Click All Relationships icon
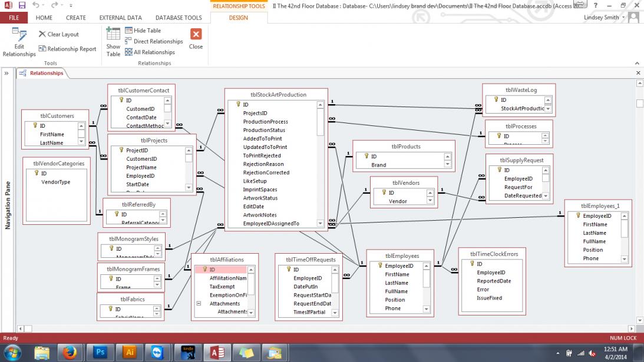The image size is (644, 362). click(128, 52)
